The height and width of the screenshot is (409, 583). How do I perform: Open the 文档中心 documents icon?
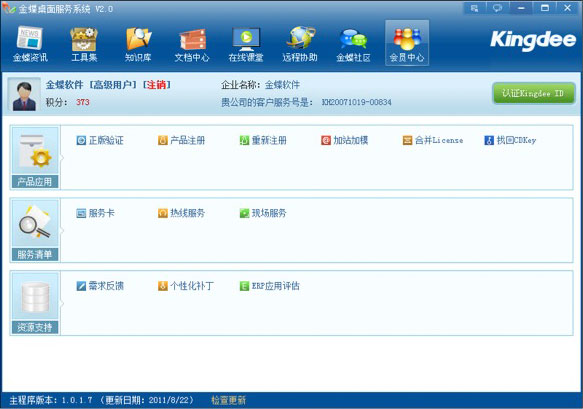point(192,44)
